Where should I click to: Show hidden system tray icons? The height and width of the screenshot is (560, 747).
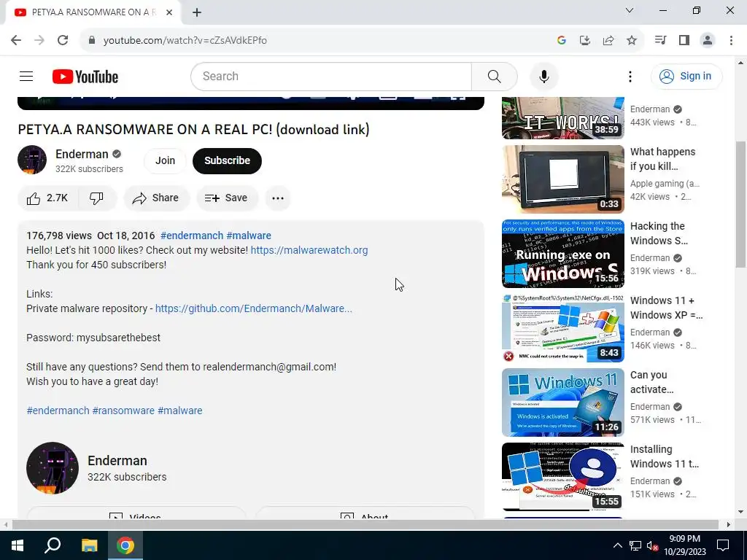617,545
